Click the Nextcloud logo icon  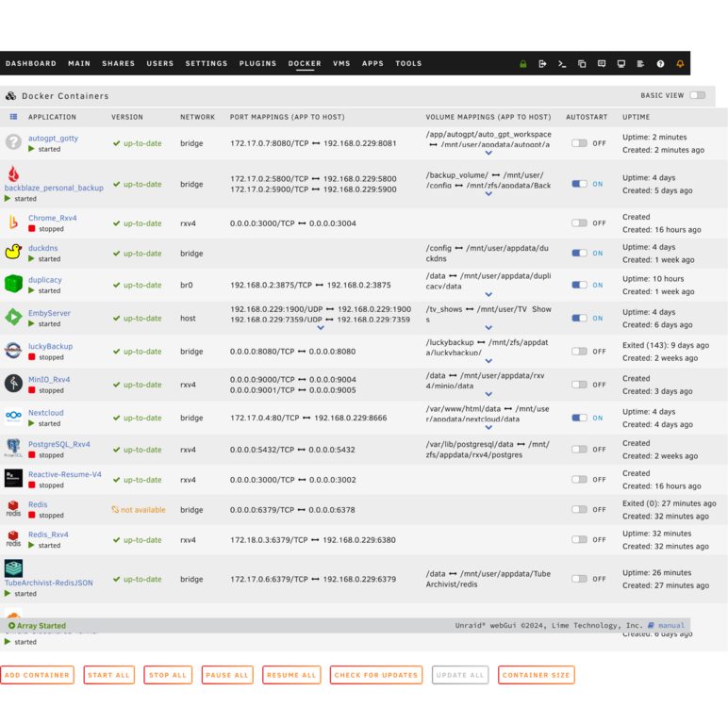point(13,416)
